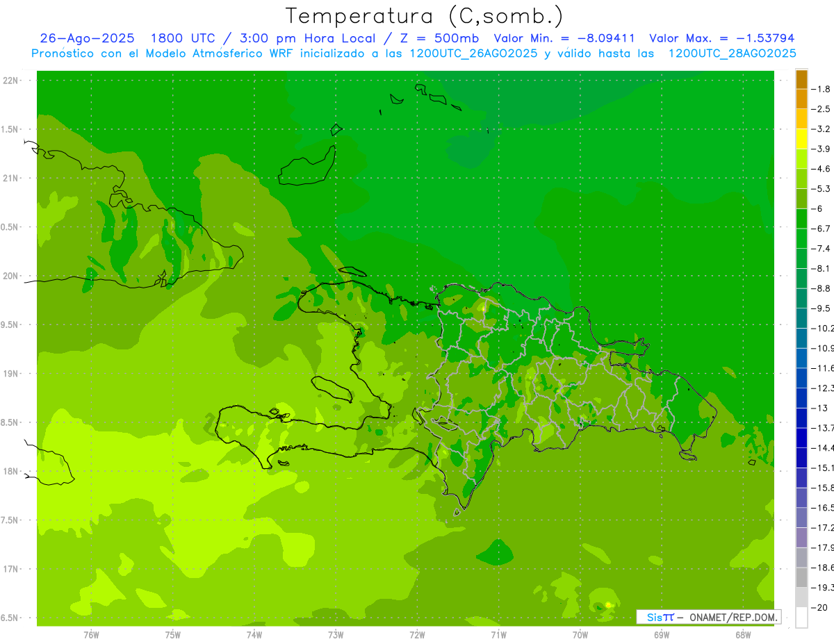Click the "74W" longitude label
834x644 pixels.
(x=254, y=634)
